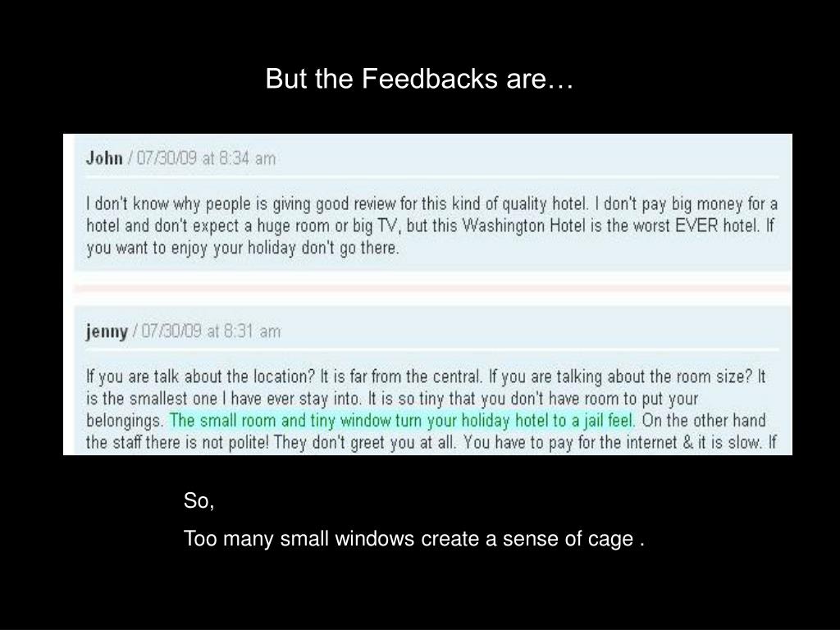Viewport: 840px width, 630px height.
Task: Select the commenter name jenny
Action: (x=107, y=331)
